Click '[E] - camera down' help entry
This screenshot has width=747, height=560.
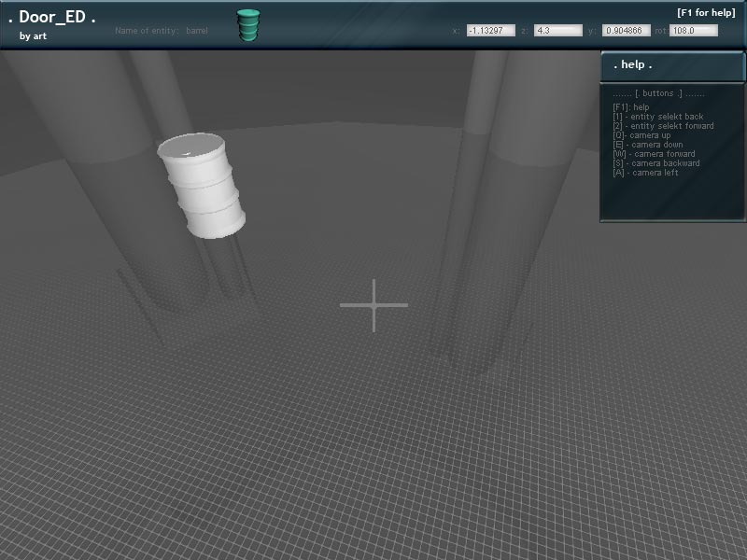(647, 145)
